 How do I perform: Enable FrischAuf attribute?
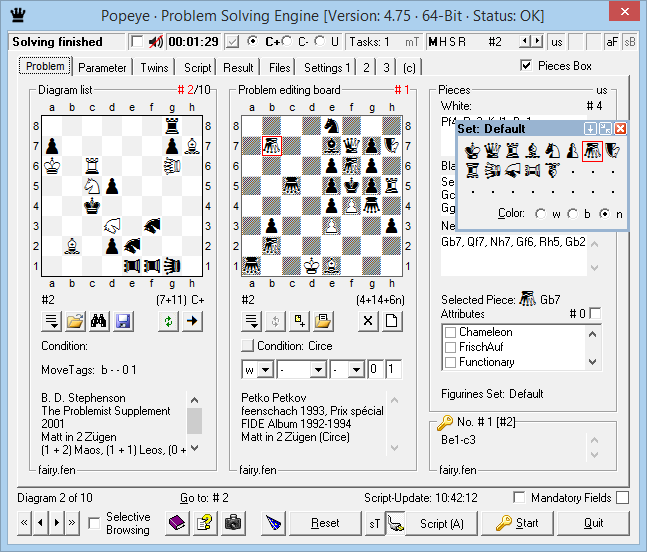point(451,347)
